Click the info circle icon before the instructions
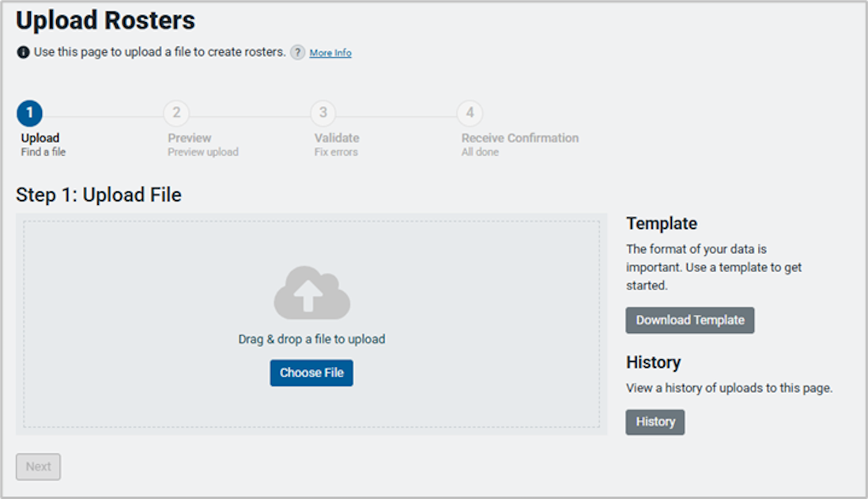Viewport: 868px width, 499px height. tap(21, 51)
